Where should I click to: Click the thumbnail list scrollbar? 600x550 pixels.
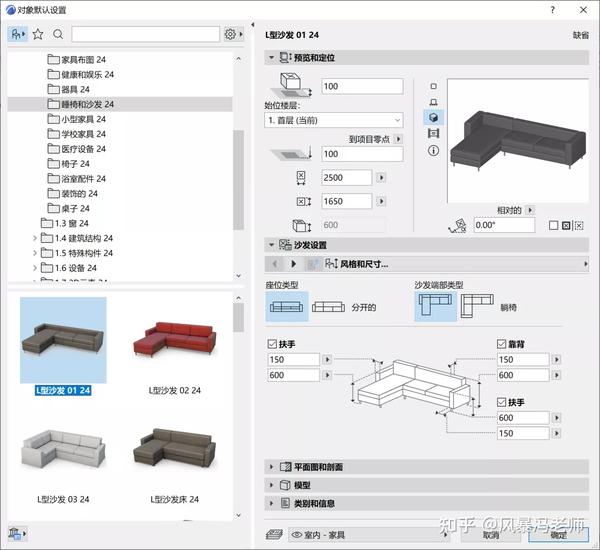click(x=239, y=318)
